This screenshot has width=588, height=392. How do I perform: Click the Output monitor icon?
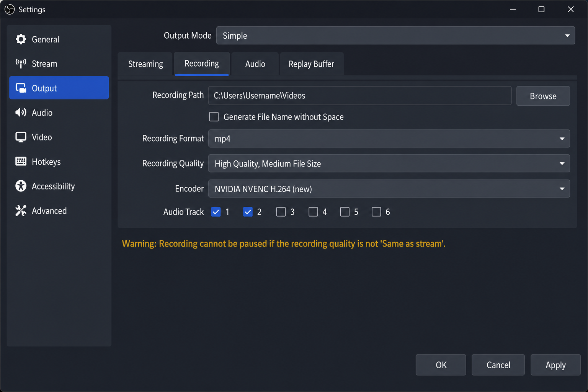[x=21, y=88]
